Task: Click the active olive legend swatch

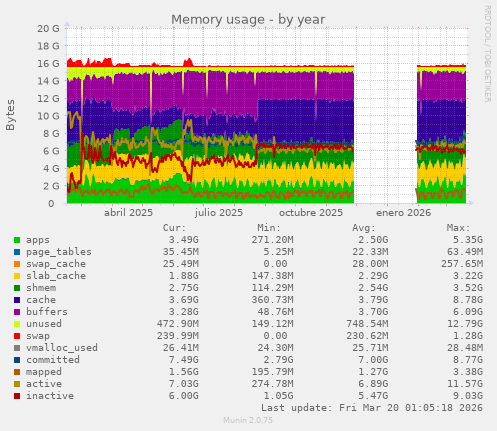Action: click(x=17, y=384)
